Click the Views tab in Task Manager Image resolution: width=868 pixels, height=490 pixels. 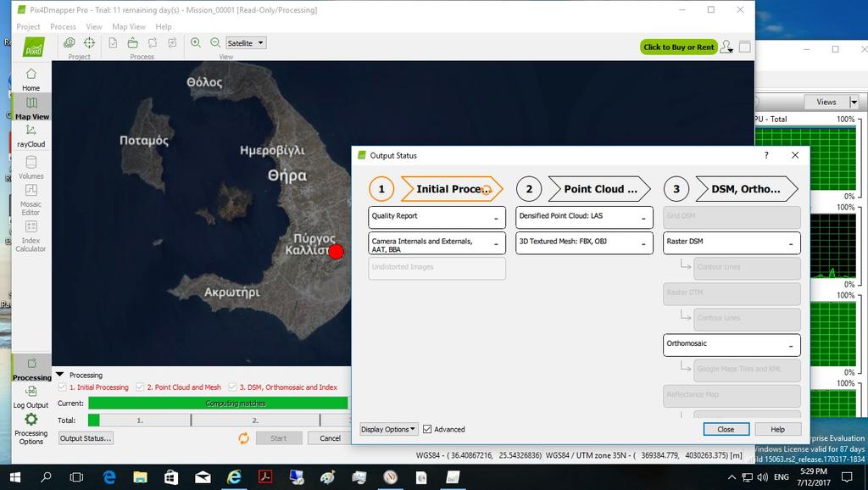click(x=826, y=102)
